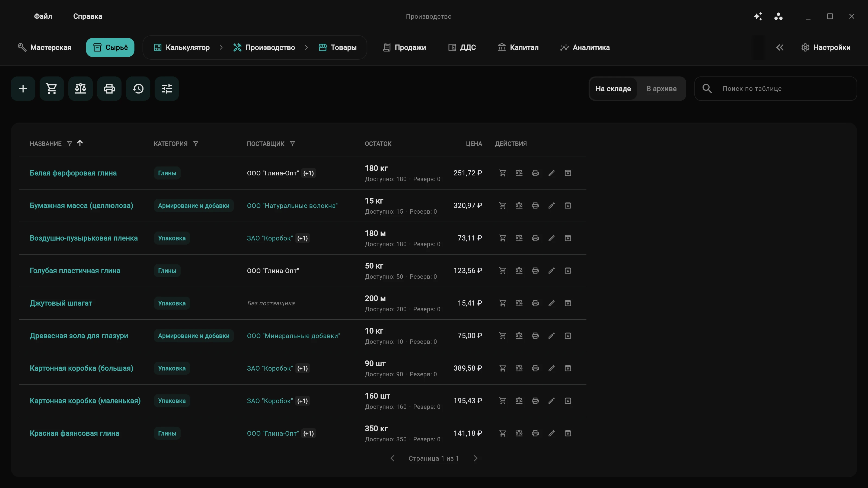The image size is (868, 488).
Task: Archive Джутовый шпагат with archive icon
Action: pos(568,303)
